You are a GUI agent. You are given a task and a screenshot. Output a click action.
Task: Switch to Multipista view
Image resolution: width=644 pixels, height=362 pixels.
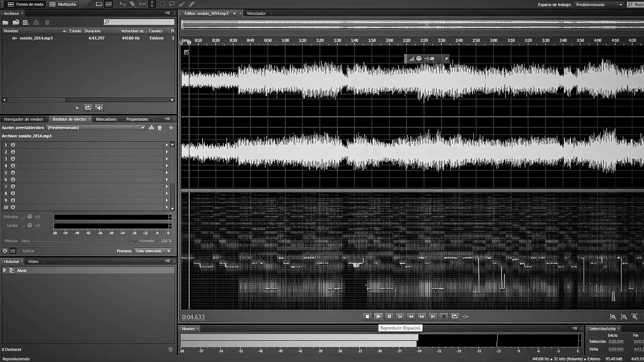(x=63, y=4)
